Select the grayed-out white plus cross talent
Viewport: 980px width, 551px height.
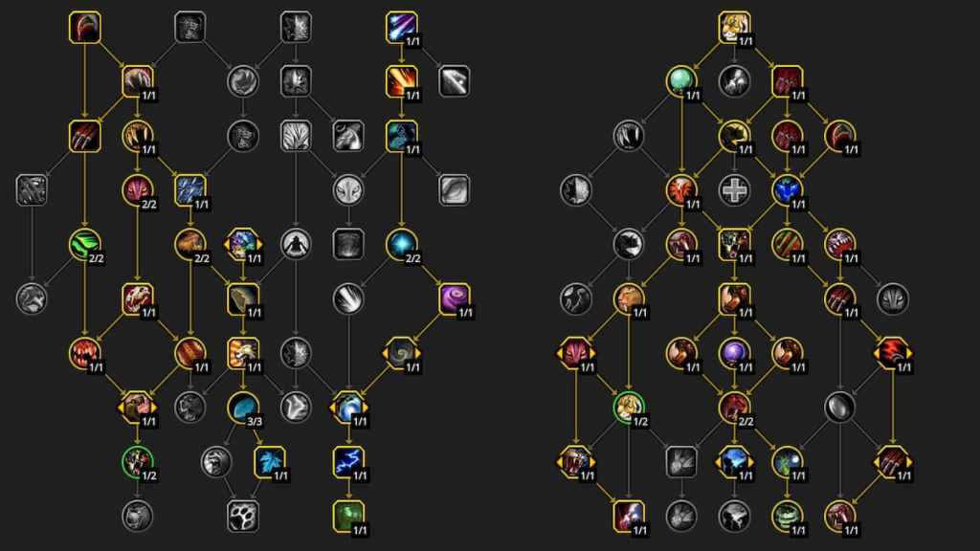(734, 190)
